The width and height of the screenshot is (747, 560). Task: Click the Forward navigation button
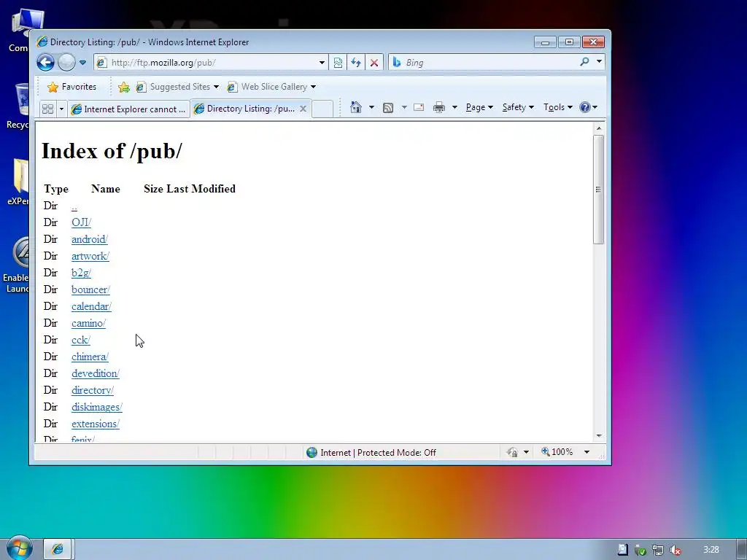(66, 63)
